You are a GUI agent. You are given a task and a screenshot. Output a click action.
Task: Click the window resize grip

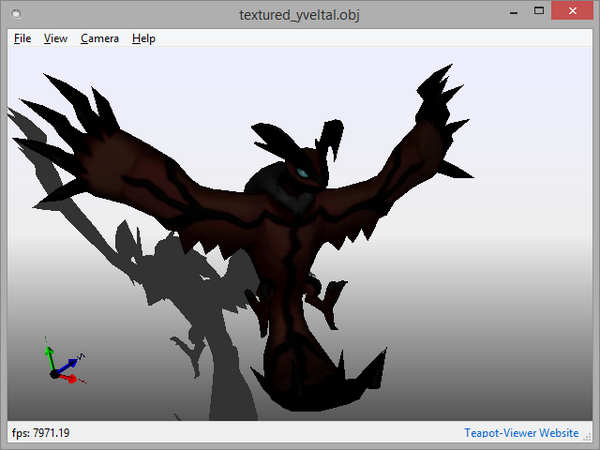pos(587,436)
